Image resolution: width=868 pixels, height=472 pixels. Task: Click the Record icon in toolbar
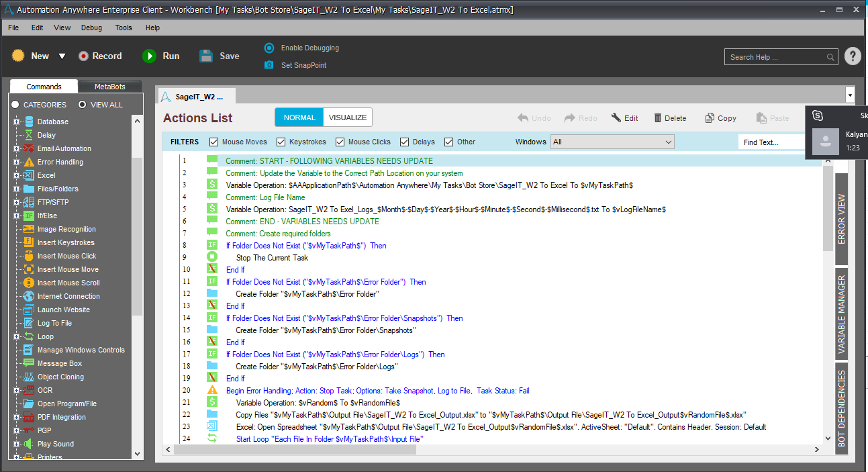[83, 56]
